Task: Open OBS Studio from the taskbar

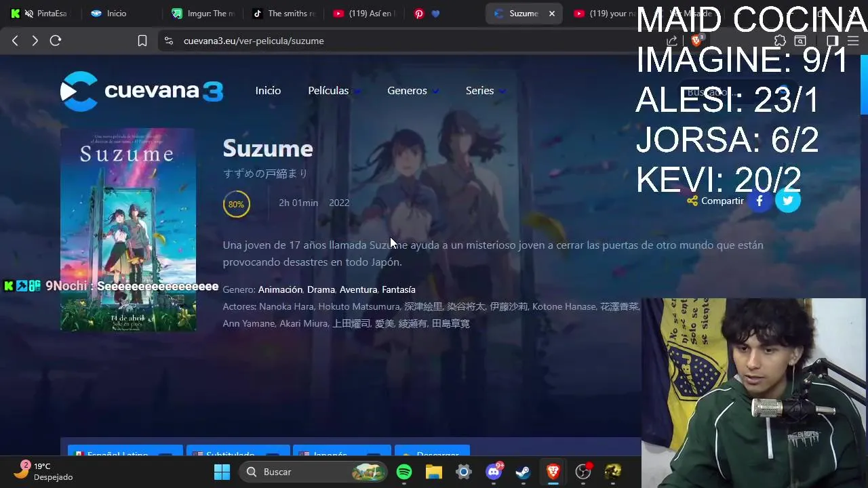Action: (x=583, y=472)
